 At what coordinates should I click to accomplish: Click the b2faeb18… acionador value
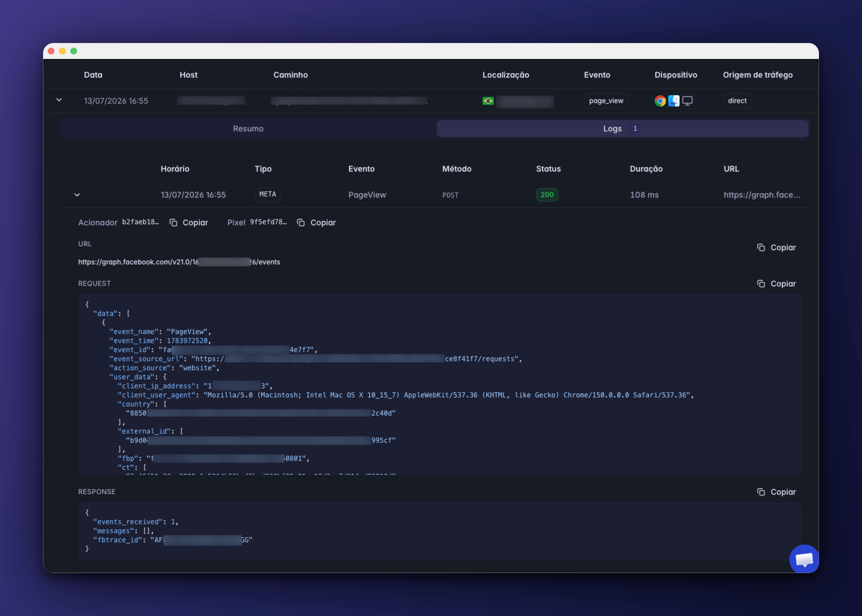click(x=140, y=222)
